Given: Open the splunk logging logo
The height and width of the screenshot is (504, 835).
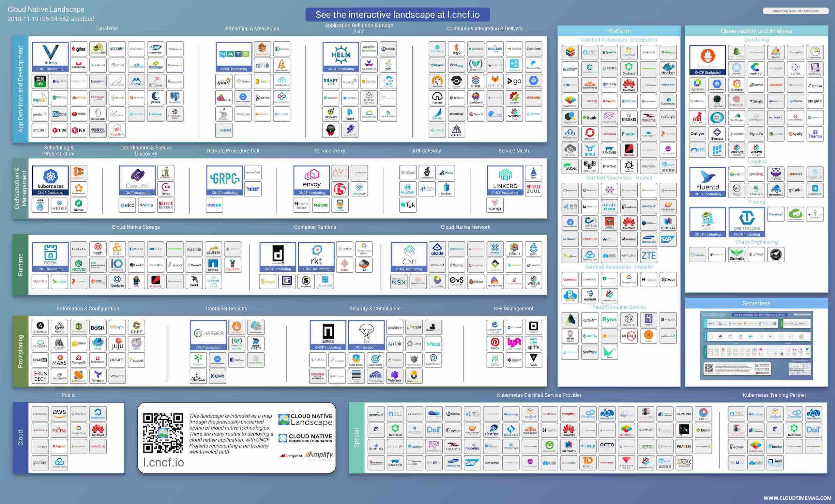Looking at the screenshot, I should (x=795, y=190).
